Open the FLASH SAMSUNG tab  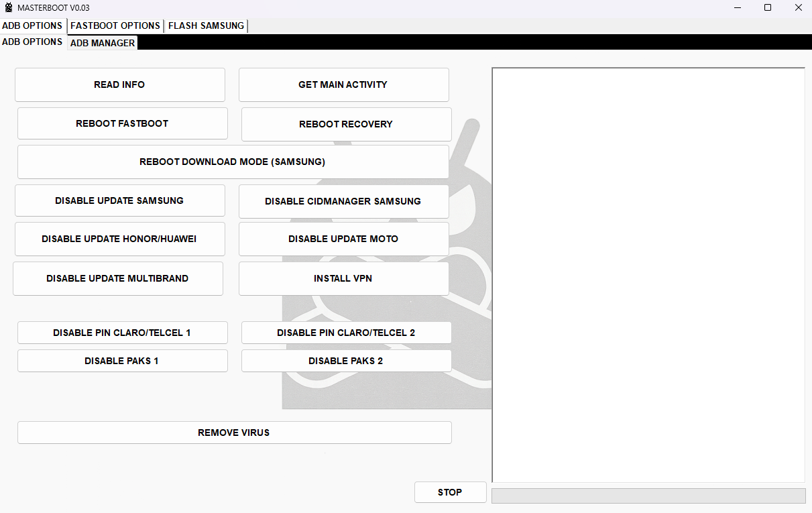coord(205,25)
